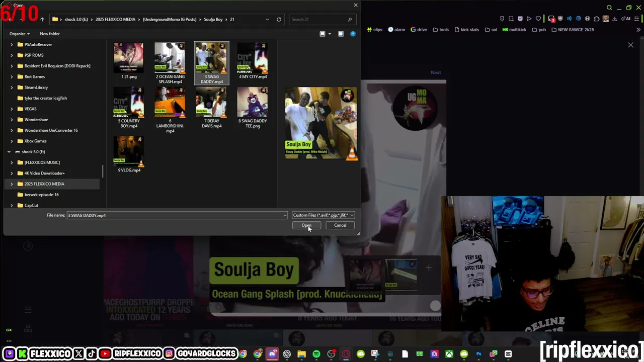644x362 pixels.
Task: Select '2 OCEAN GANG SPLASH.mp4' file
Action: (170, 63)
